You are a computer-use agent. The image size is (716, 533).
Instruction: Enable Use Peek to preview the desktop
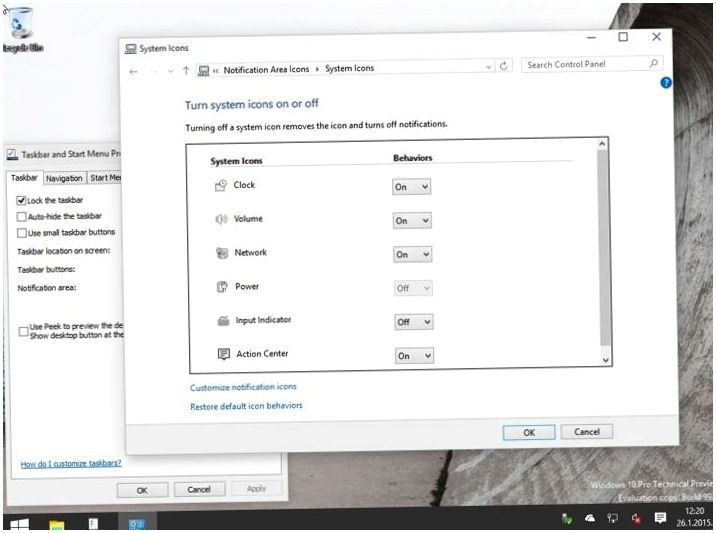(23, 332)
